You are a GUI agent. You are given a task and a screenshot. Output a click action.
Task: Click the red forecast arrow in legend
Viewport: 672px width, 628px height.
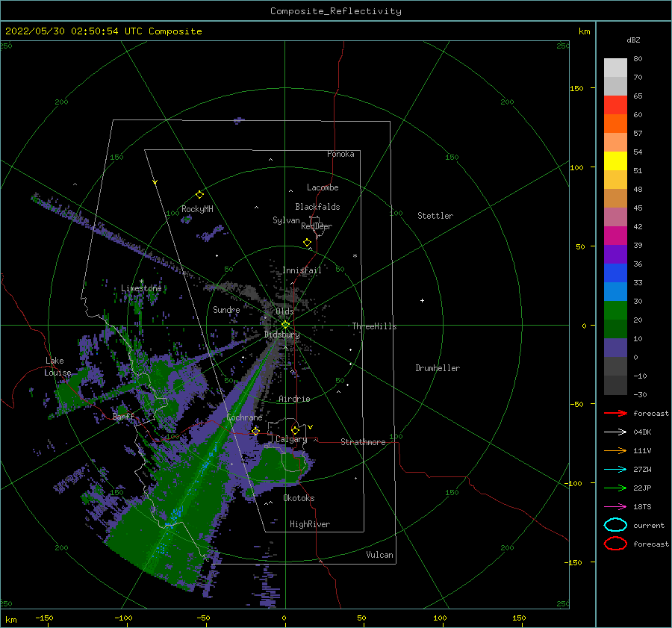pos(615,413)
